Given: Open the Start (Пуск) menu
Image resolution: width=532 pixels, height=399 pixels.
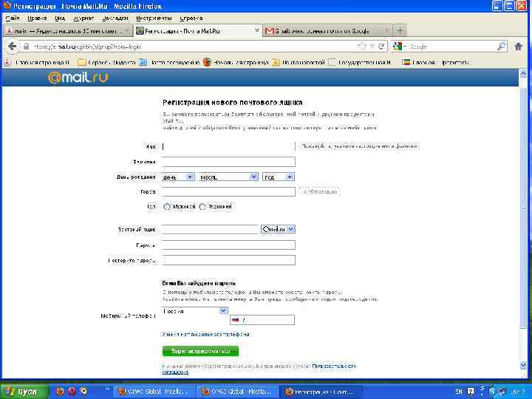Looking at the screenshot, I should pyautogui.click(x=24, y=391).
